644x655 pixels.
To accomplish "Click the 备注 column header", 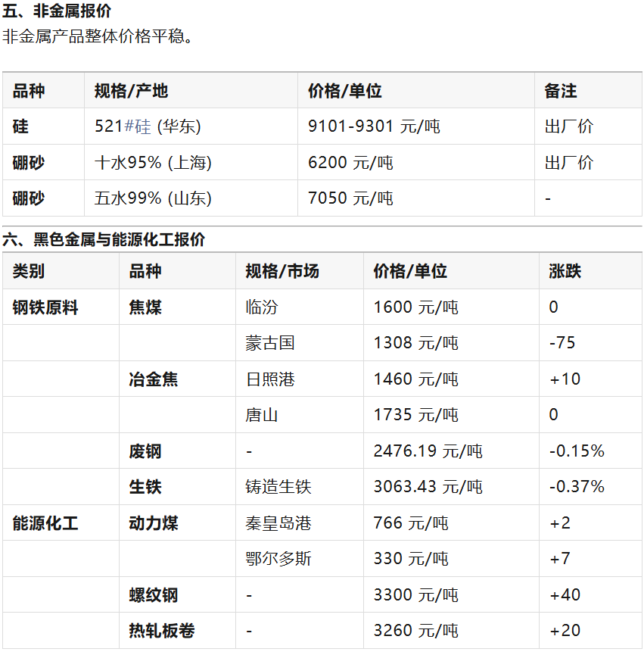I will [x=560, y=91].
